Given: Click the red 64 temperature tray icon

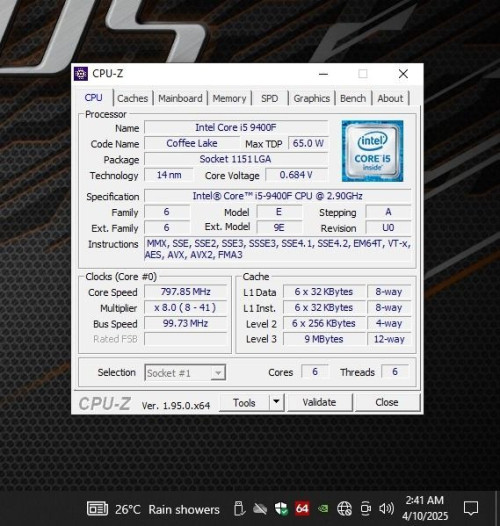Looking at the screenshot, I should point(302,509).
